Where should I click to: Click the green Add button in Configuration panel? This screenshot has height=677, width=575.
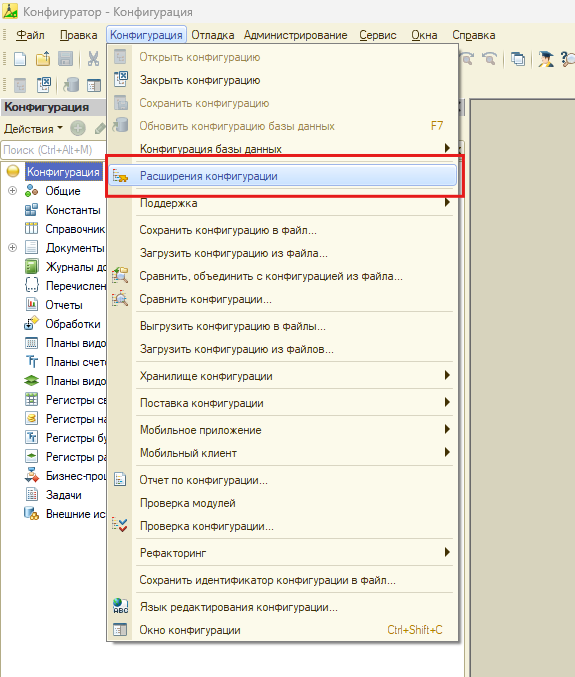(x=78, y=128)
